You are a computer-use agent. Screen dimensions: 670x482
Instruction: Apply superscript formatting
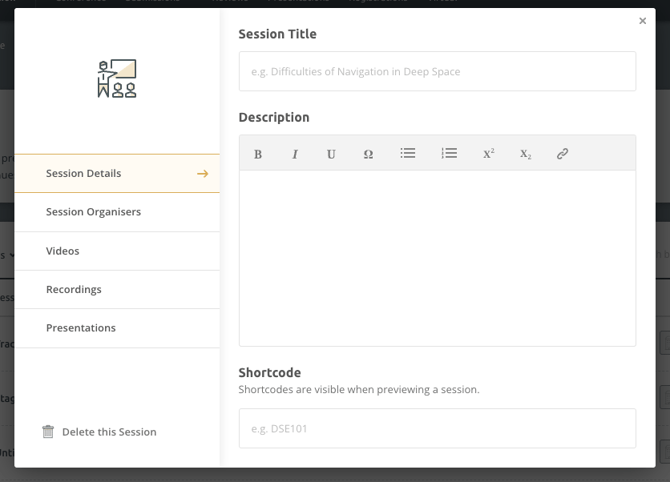(x=488, y=154)
